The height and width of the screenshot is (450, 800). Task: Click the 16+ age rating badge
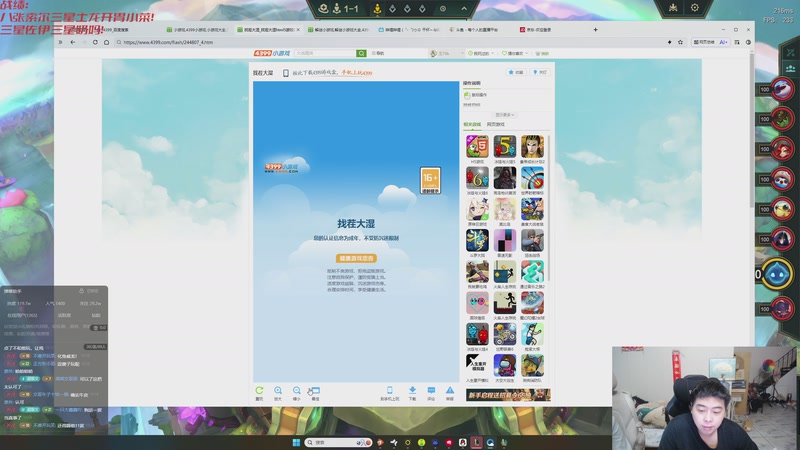(430, 180)
